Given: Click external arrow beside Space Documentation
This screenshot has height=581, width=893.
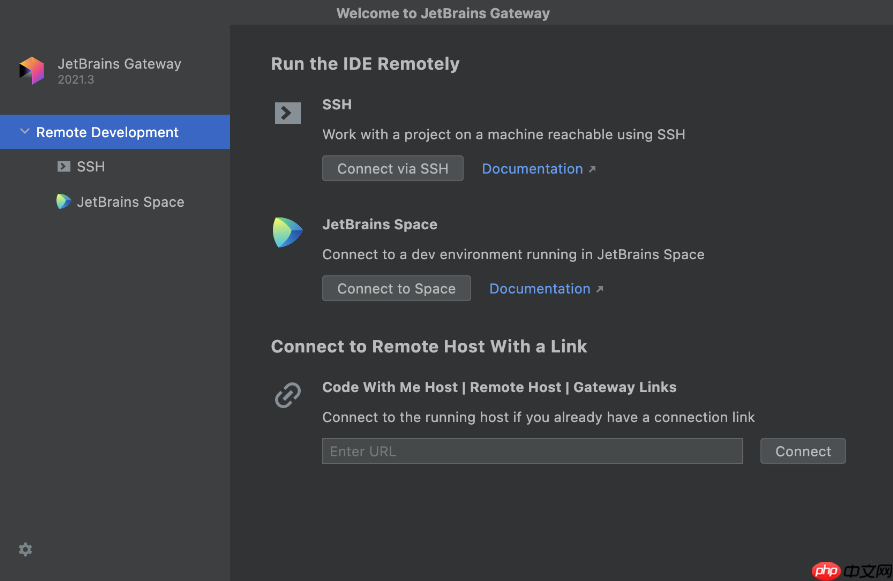Looking at the screenshot, I should [x=600, y=290].
